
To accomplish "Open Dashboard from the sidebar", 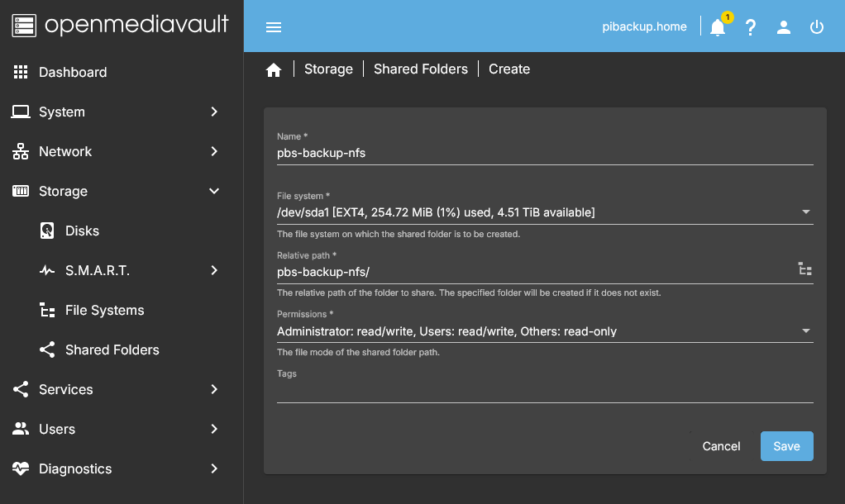I will pos(73,72).
